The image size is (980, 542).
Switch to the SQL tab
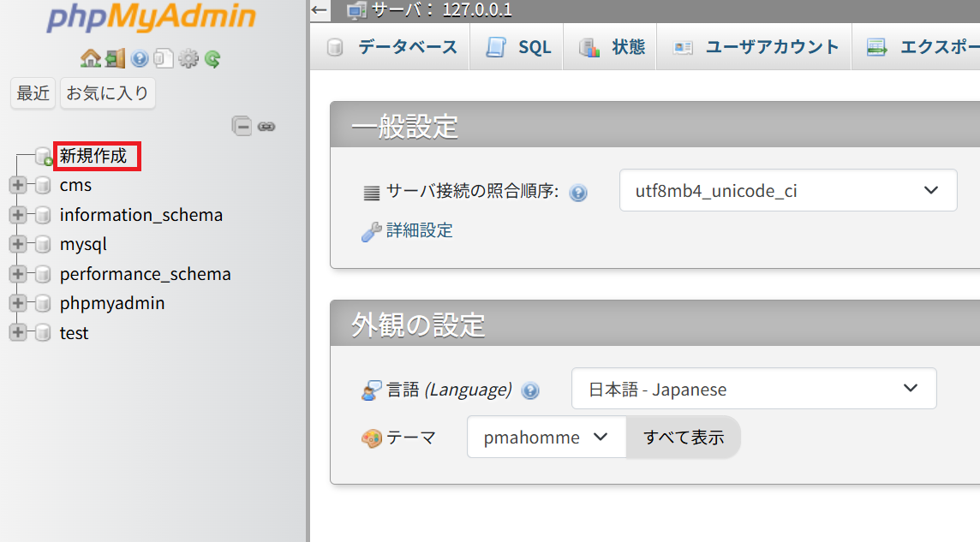pos(519,47)
